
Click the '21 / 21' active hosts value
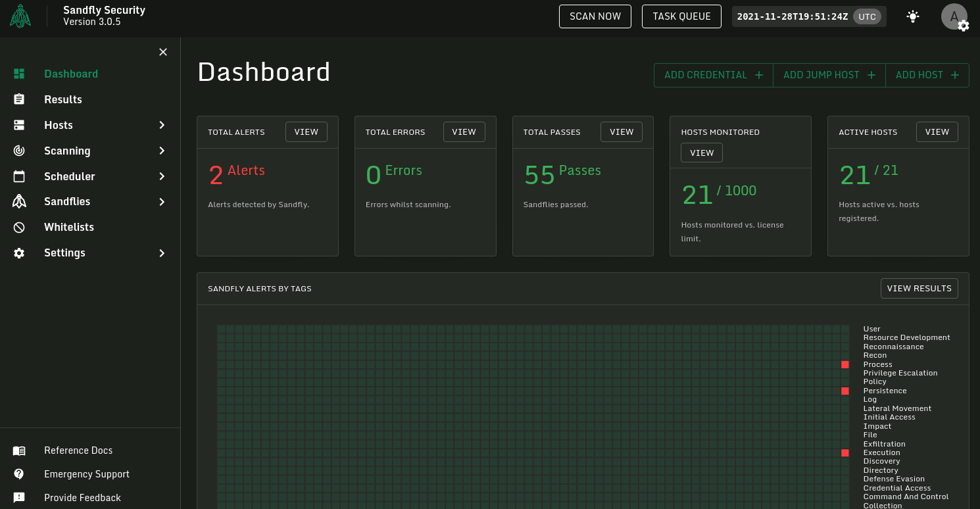click(869, 174)
